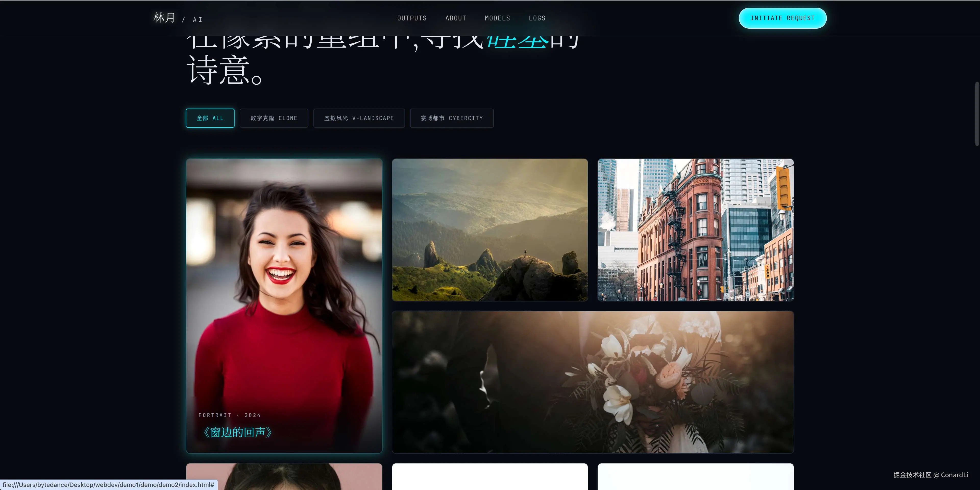Filter by 数字克隆 CLONE

click(x=274, y=118)
